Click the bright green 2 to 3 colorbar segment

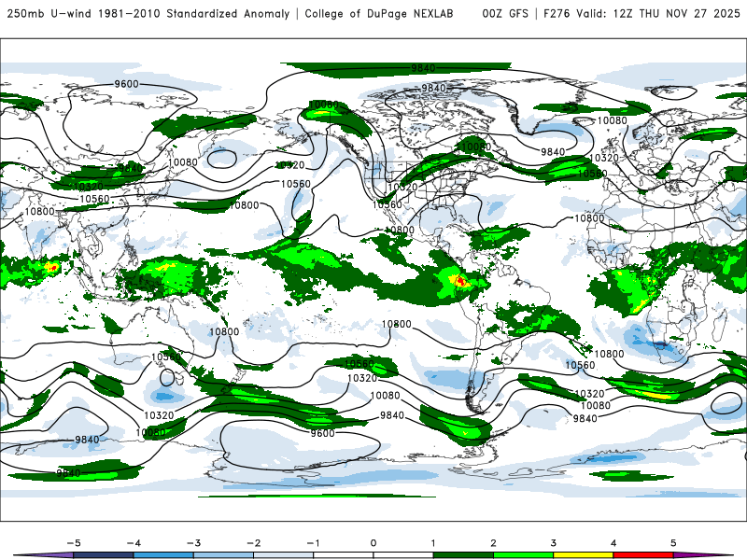pyautogui.click(x=523, y=555)
